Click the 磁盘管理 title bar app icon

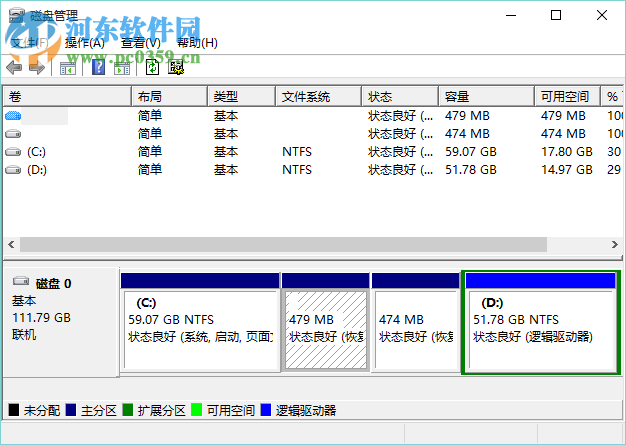tap(17, 15)
